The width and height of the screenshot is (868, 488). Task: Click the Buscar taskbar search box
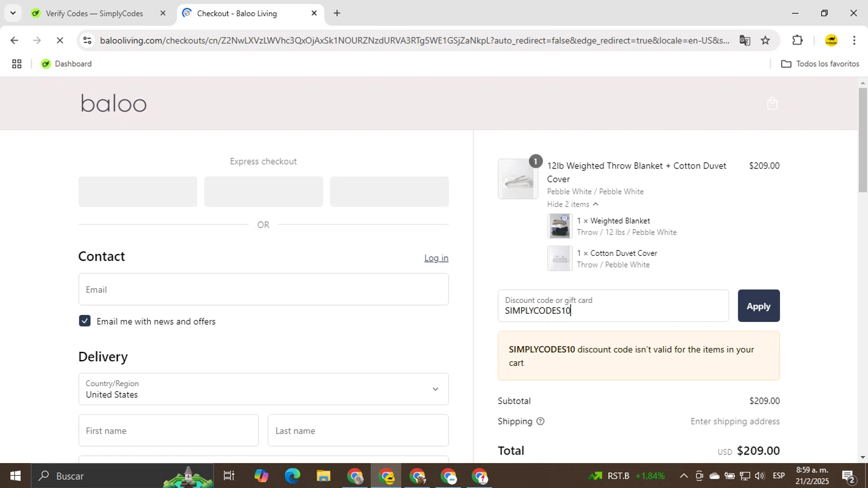coord(122,476)
